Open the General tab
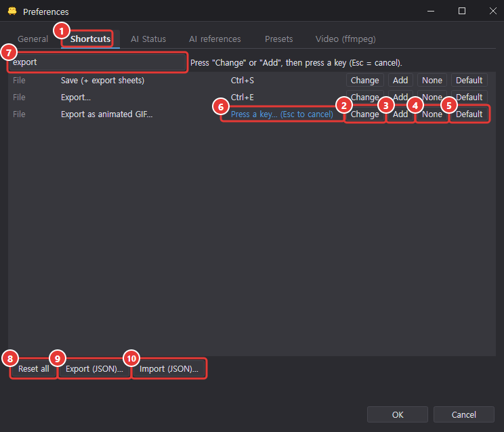The image size is (504, 432). click(33, 39)
